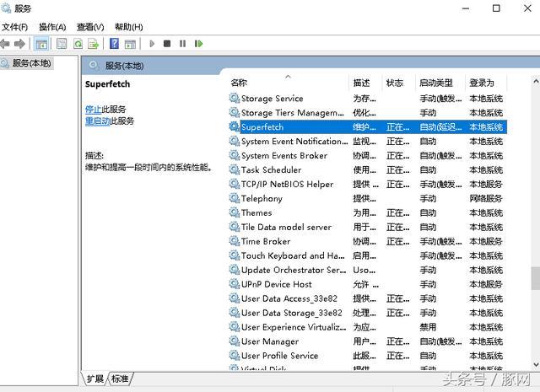The height and width of the screenshot is (392, 540).
Task: Click the Forward arrow in the toolbar
Action: [x=19, y=43]
